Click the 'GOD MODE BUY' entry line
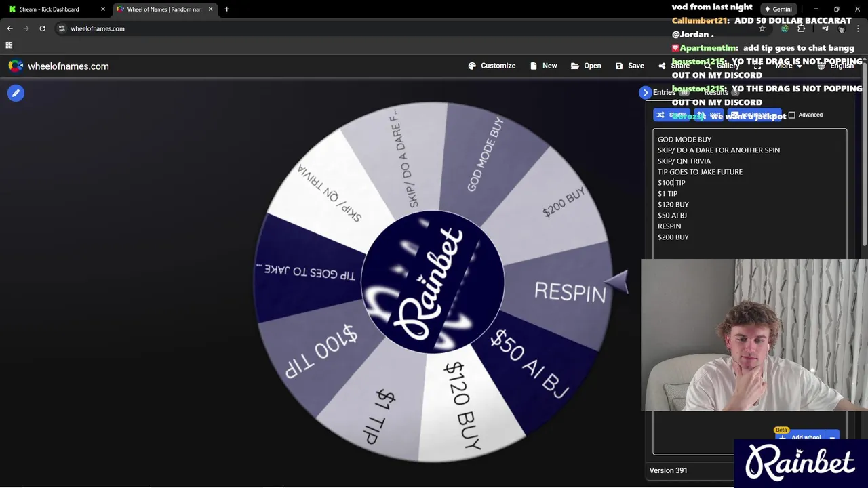This screenshot has height=488, width=868. pos(684,139)
